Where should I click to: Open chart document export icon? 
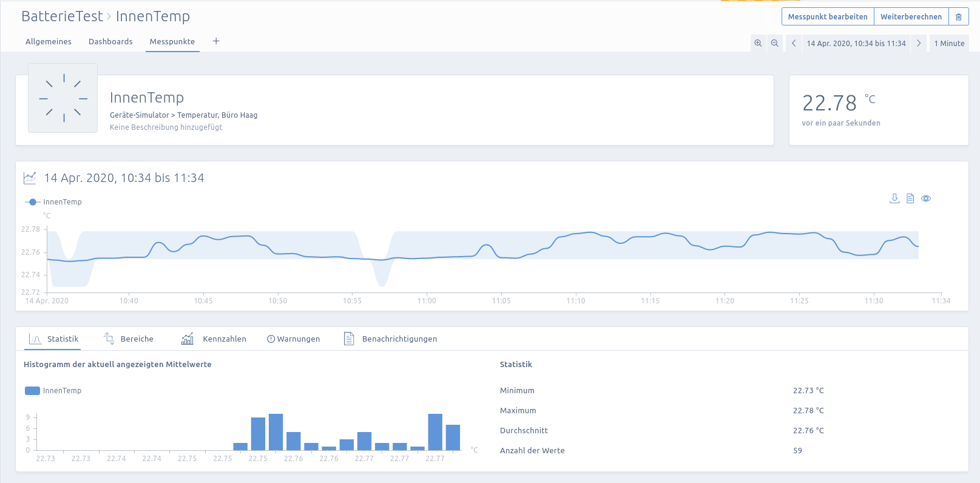910,198
